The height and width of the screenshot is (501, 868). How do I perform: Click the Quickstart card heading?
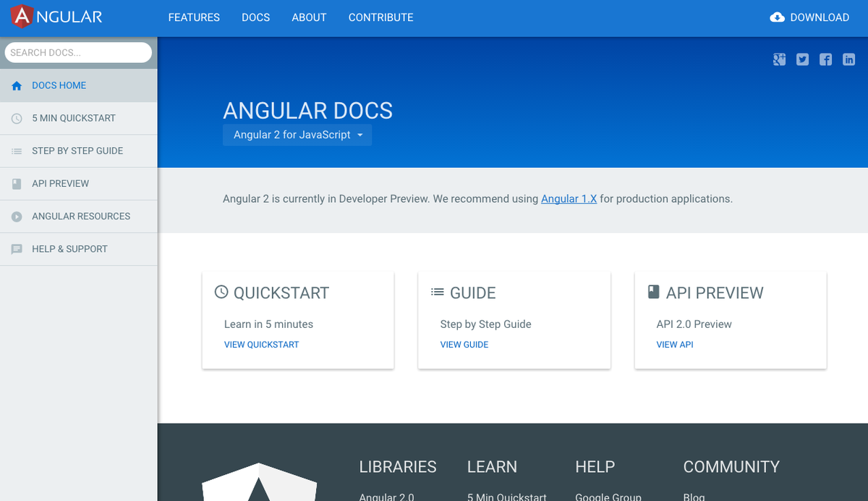(x=281, y=292)
